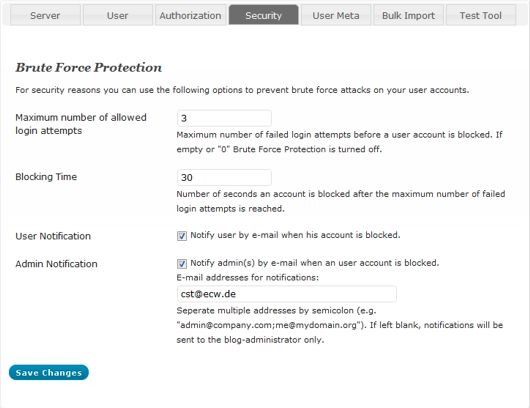The height and width of the screenshot is (408, 530).
Task: Click the 'Notify user by e-mail' label text
Action: click(295, 235)
